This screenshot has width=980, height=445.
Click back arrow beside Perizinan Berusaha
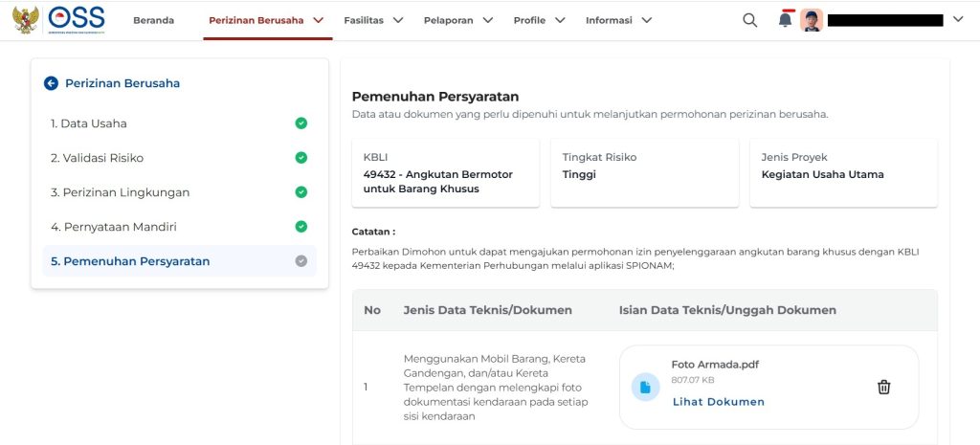[x=52, y=83]
